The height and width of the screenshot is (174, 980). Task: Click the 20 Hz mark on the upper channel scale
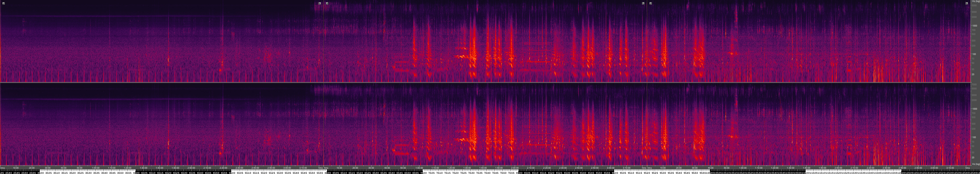click(x=973, y=74)
